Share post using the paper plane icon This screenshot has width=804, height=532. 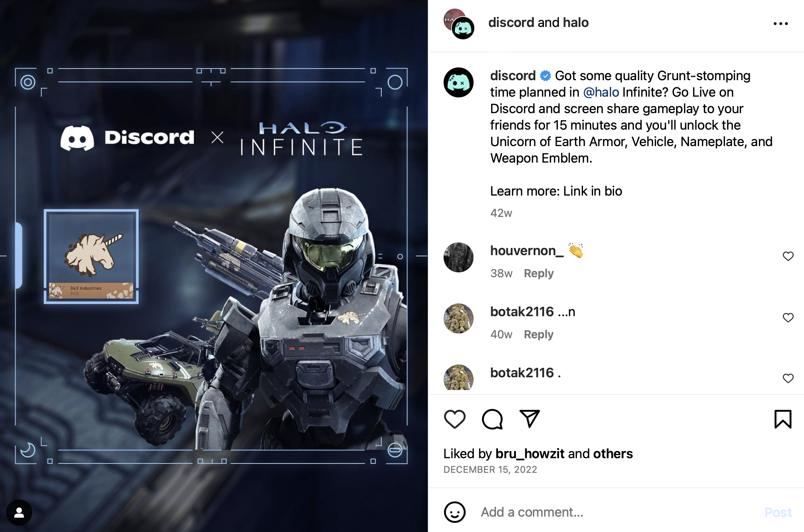click(x=529, y=418)
